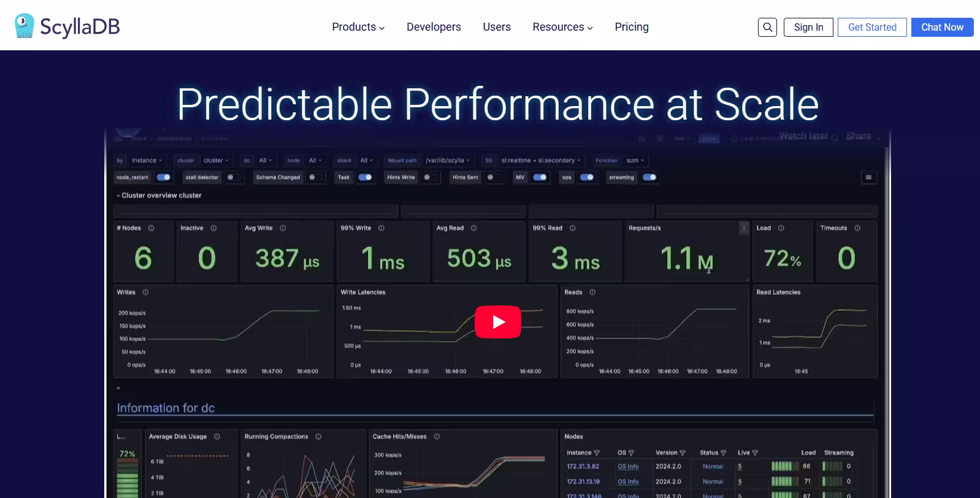Click the Reads graph info icon
Image resolution: width=980 pixels, height=498 pixels.
[x=592, y=293]
